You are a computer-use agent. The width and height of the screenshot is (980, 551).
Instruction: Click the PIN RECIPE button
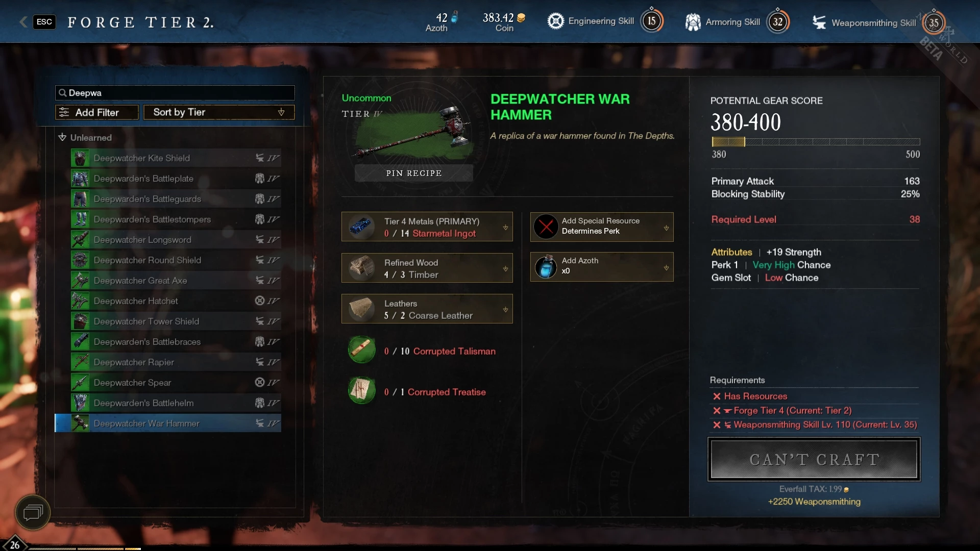(x=414, y=173)
